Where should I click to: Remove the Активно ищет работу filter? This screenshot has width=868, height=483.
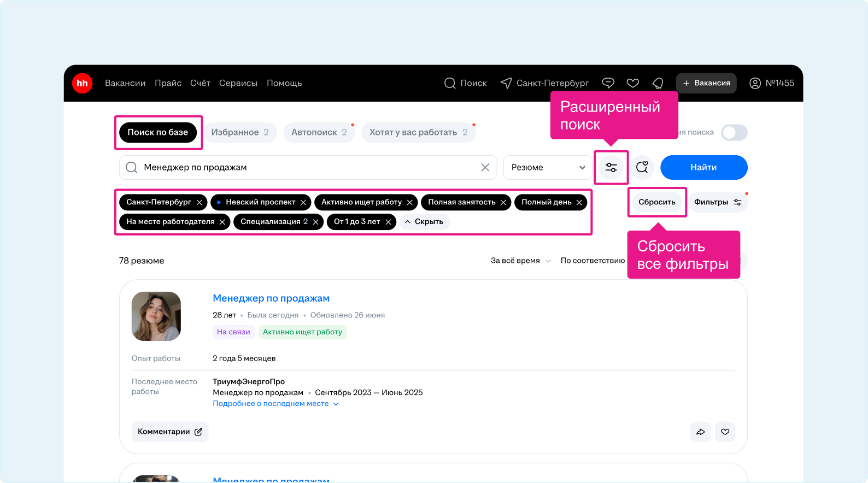point(410,202)
